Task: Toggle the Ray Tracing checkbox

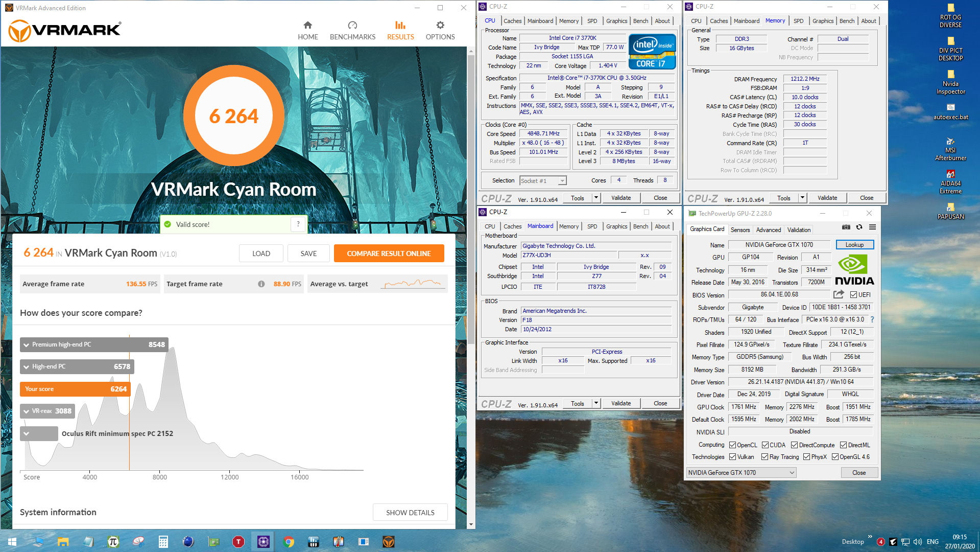Action: (764, 457)
